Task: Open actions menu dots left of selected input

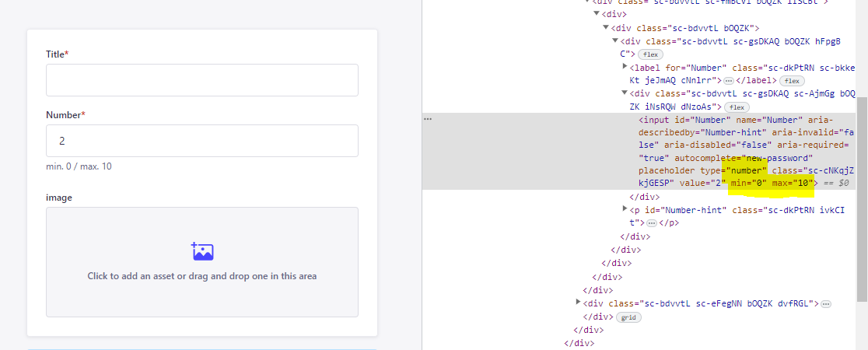Action: coord(428,120)
